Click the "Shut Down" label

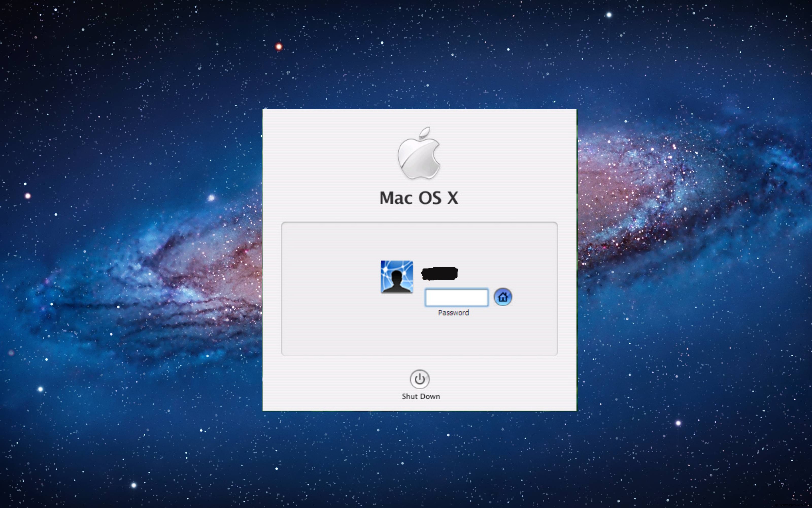[x=421, y=396]
